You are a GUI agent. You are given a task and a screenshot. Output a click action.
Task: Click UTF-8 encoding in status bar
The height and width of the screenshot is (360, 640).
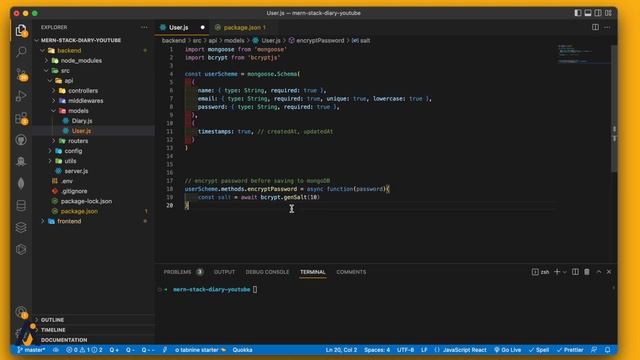[x=405, y=350]
